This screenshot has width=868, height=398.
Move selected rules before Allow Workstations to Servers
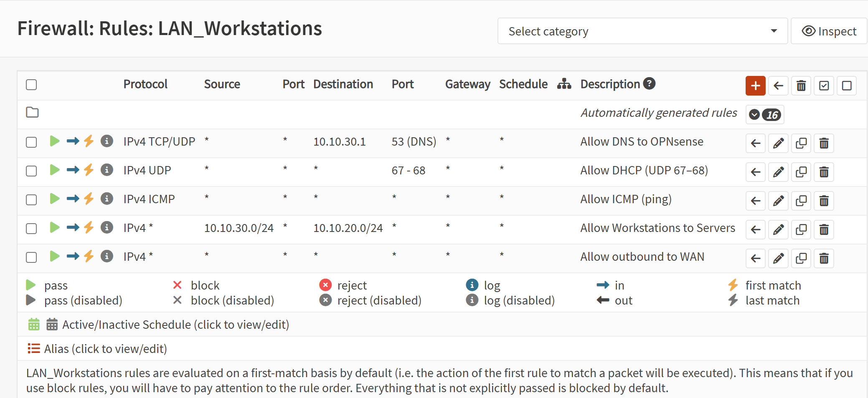[756, 230]
